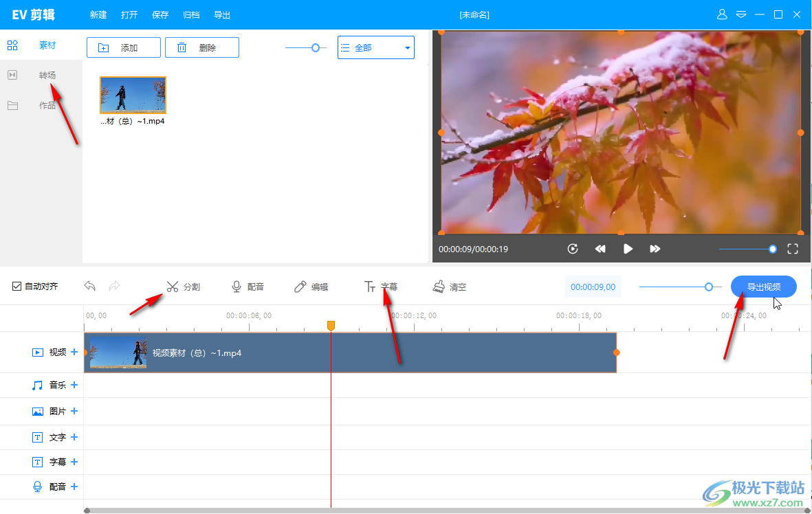Viewport: 812px width, 514px height.
Task: Click the redo arrow icon
Action: coord(114,287)
